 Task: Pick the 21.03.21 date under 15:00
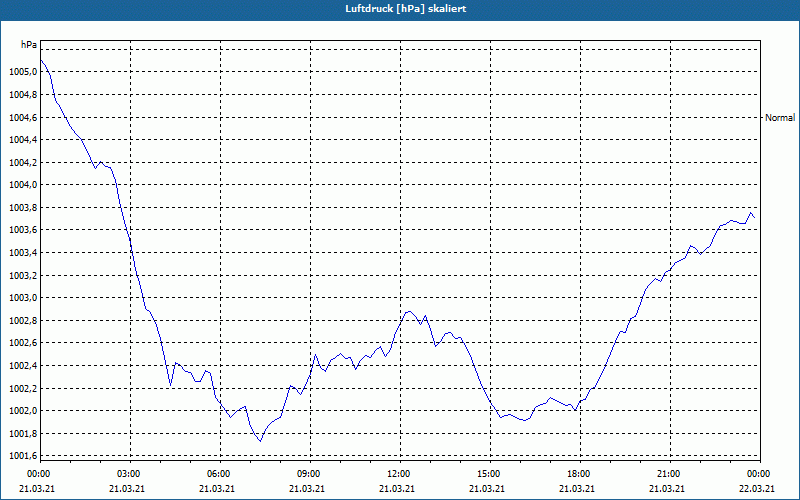coord(487,488)
